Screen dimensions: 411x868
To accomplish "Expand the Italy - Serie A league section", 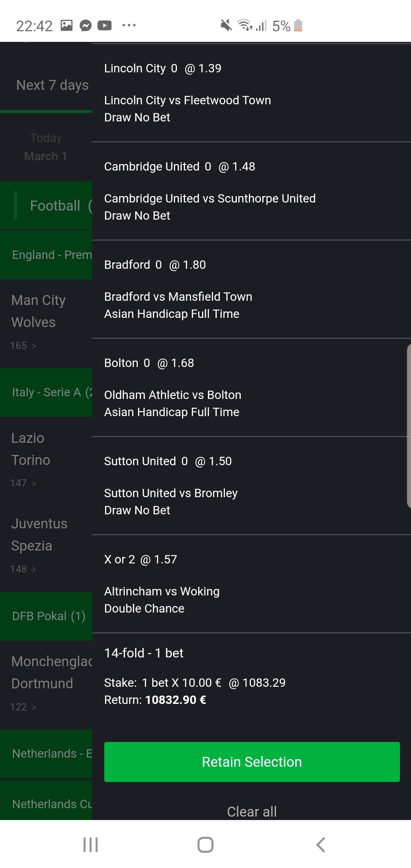I will [46, 392].
